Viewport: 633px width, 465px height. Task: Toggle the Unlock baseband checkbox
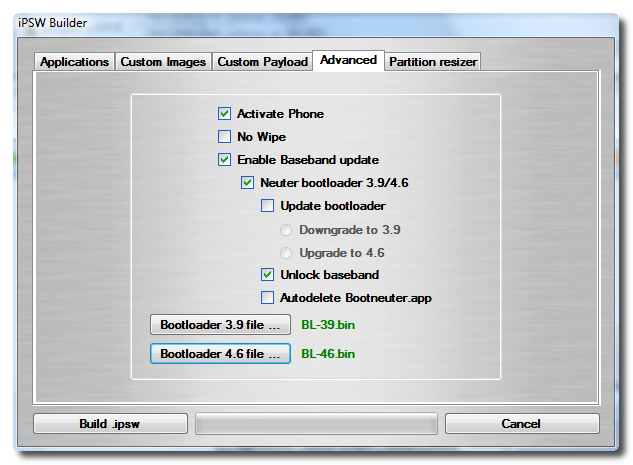point(267,275)
